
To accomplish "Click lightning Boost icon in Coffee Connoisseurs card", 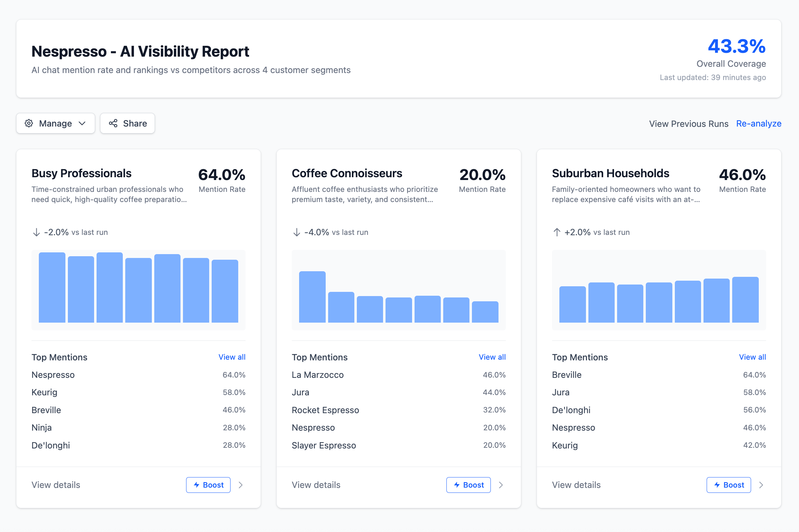I will (x=457, y=485).
